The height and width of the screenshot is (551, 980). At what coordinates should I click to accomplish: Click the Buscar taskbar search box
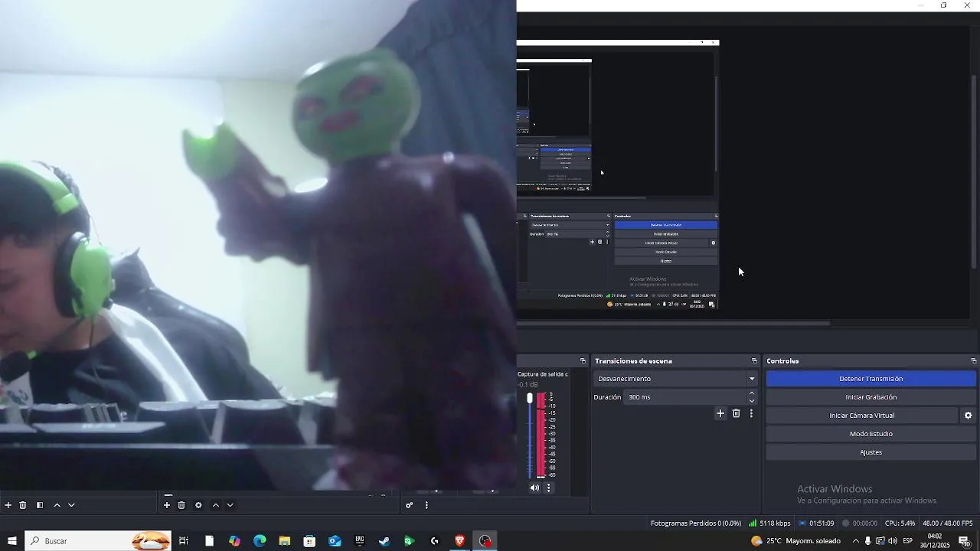click(98, 541)
